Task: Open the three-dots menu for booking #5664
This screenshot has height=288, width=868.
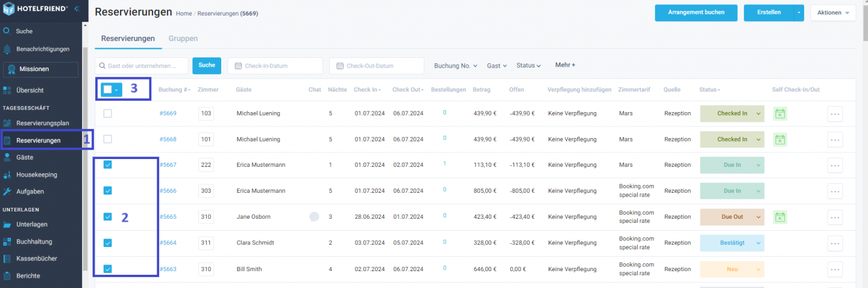Action: (x=835, y=243)
